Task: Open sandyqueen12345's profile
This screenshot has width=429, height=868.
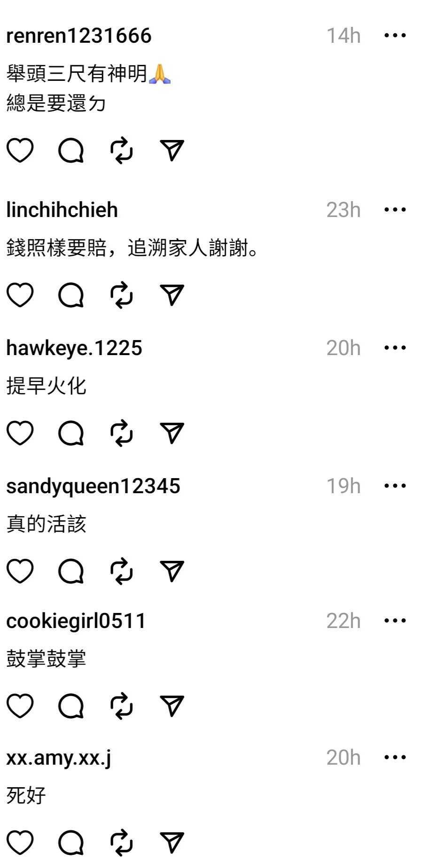Action: pyautogui.click(x=93, y=486)
